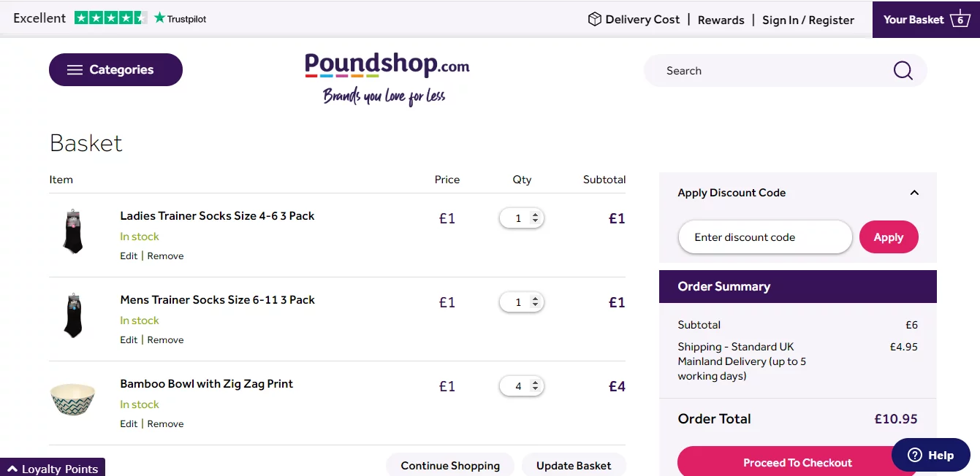980x476 pixels.
Task: Click the Enter discount code field
Action: 765,237
